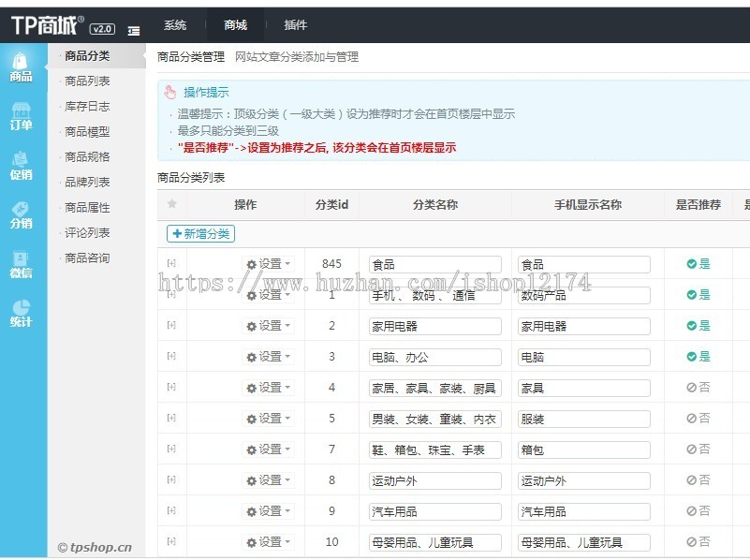Open the 促销 promotions sidebar icon

pos(21,166)
